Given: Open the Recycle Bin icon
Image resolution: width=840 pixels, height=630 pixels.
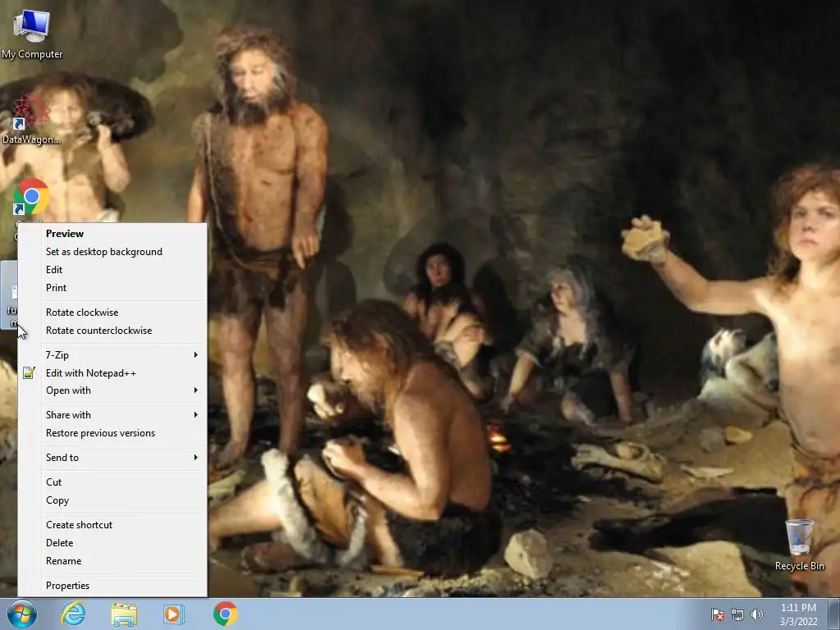Looking at the screenshot, I should pyautogui.click(x=799, y=545).
